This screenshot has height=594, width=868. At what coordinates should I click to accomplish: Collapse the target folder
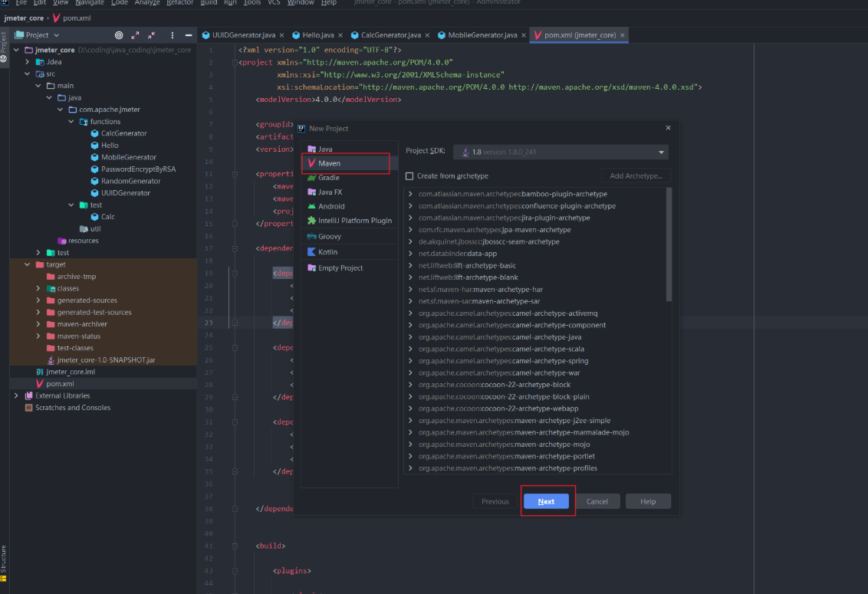pos(27,264)
